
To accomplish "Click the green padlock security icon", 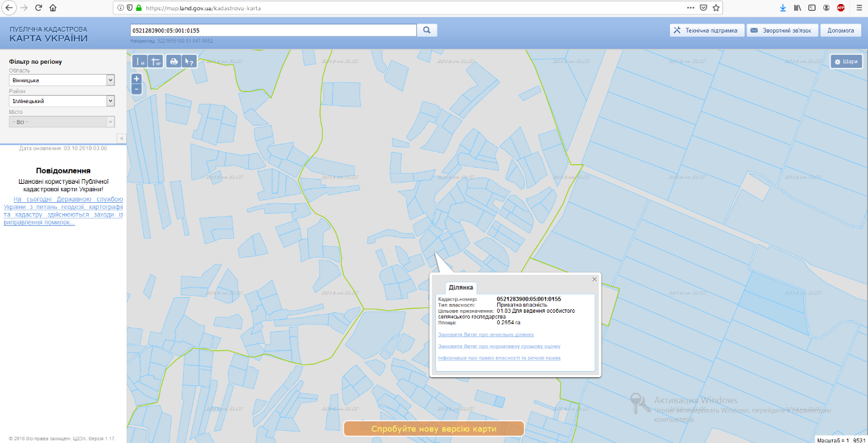I will (139, 7).
